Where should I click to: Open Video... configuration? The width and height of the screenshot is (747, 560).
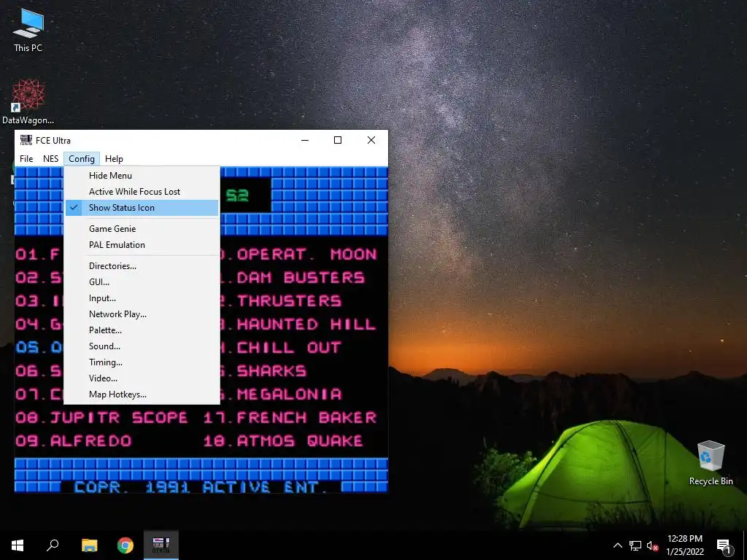point(142,378)
